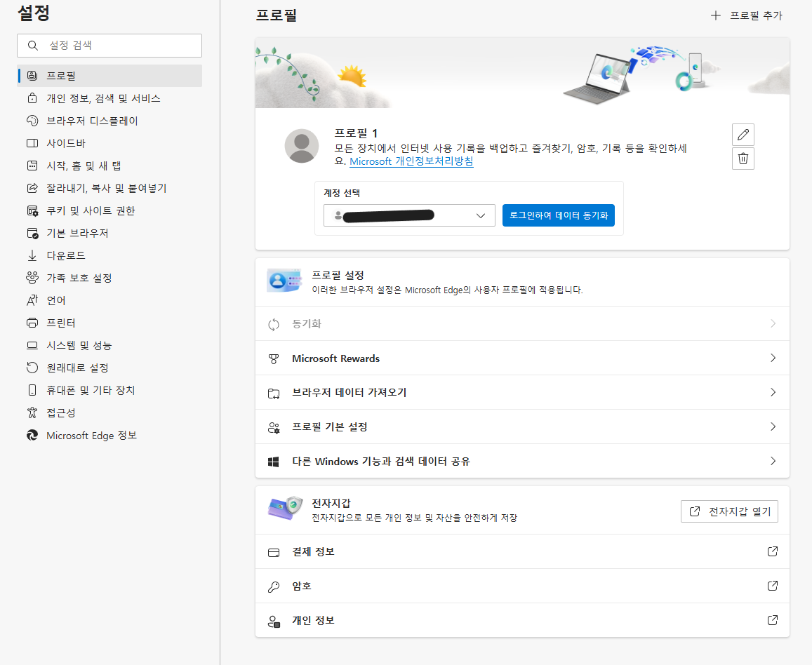The image size is (812, 665).
Task: Click the 프로필 기본 설정 people-gear icon
Action: coord(274,427)
